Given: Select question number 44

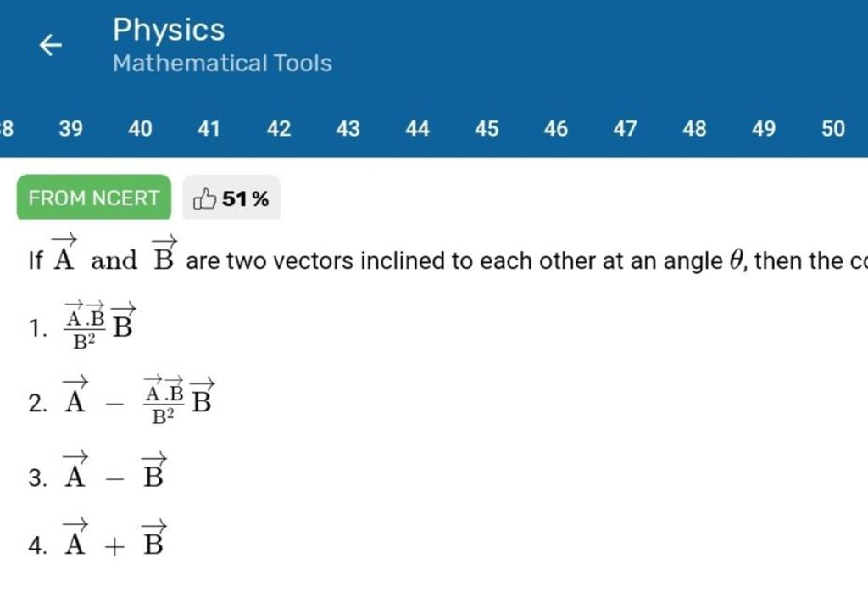Looking at the screenshot, I should point(417,129).
